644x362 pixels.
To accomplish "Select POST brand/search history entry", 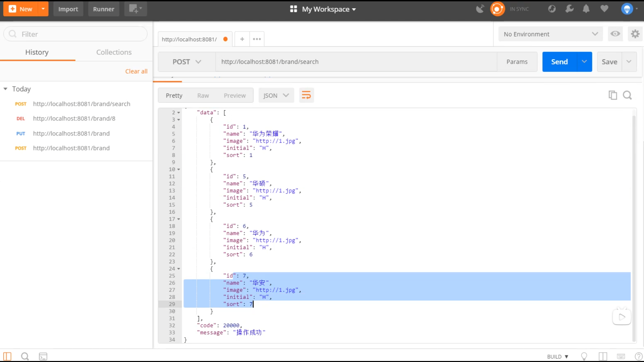I will (76, 104).
